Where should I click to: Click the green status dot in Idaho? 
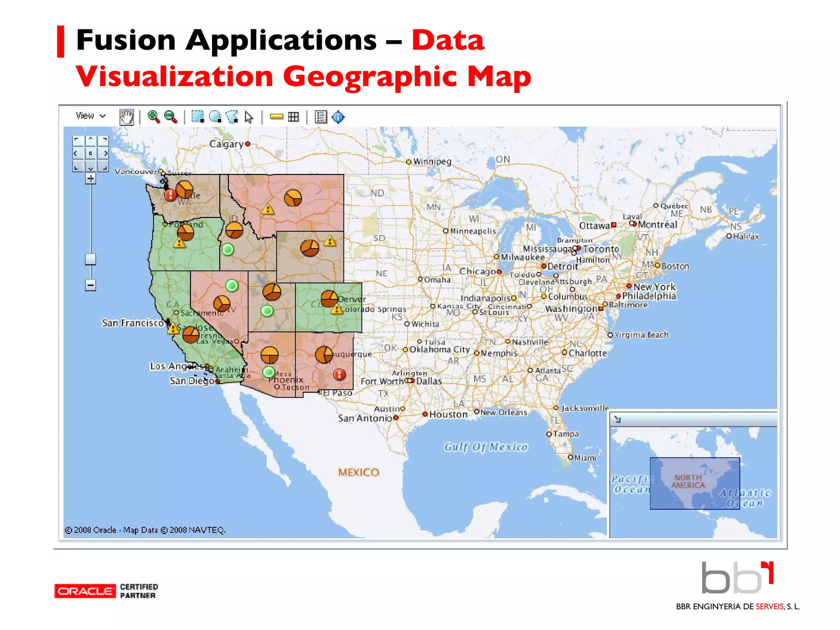point(228,249)
